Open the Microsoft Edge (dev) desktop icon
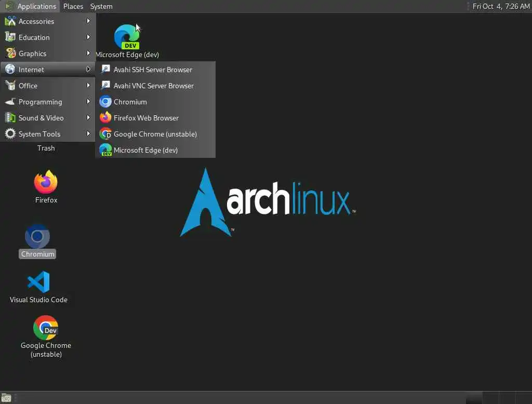 [x=127, y=37]
